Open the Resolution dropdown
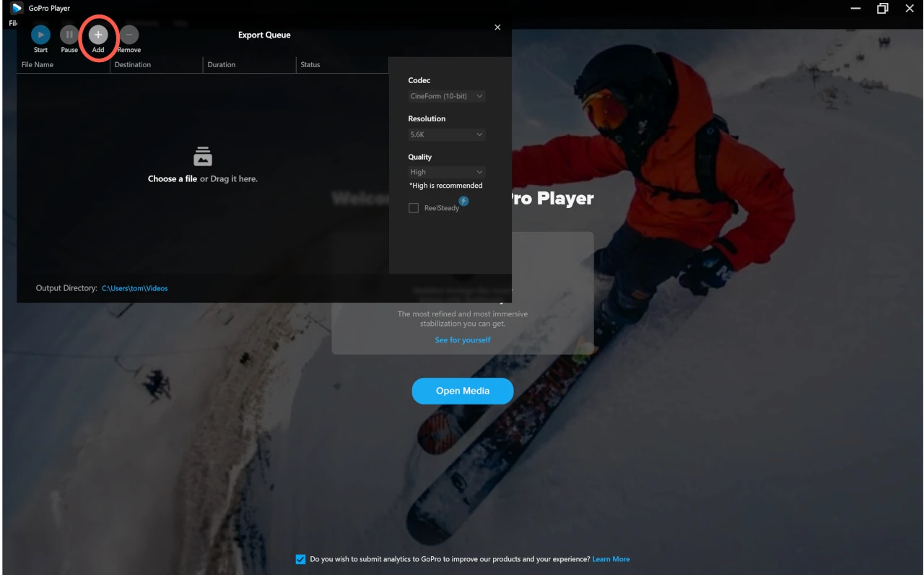The height and width of the screenshot is (575, 924). point(447,134)
